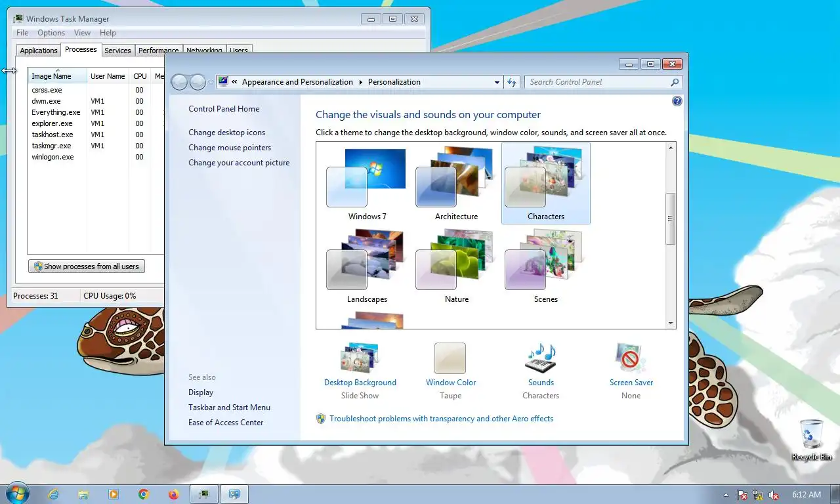The height and width of the screenshot is (504, 840).
Task: Click the blue help question mark icon
Action: (677, 101)
